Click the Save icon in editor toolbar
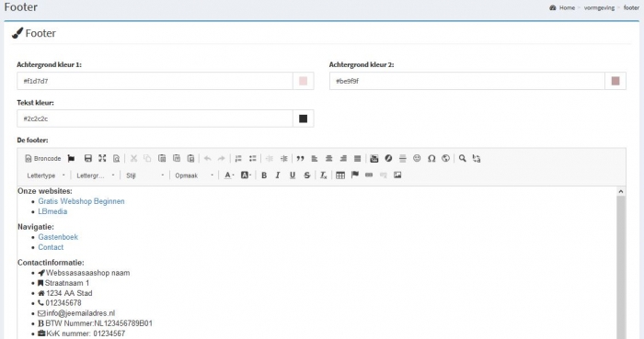The height and width of the screenshot is (339, 644). (88, 158)
